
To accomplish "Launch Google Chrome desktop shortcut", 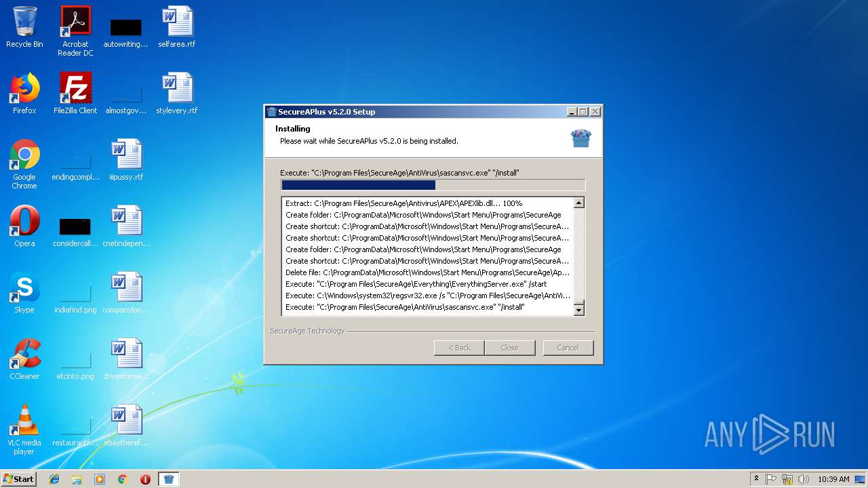I will pyautogui.click(x=24, y=164).
